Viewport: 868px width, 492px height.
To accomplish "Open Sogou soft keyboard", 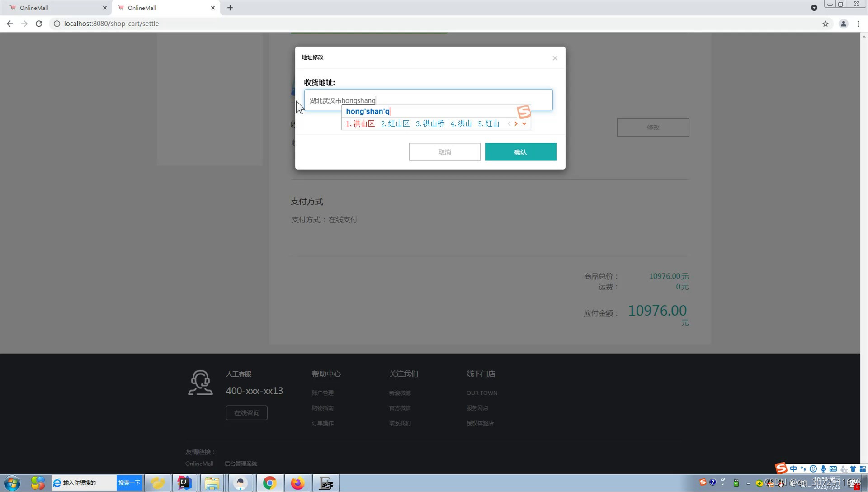I will click(833, 469).
